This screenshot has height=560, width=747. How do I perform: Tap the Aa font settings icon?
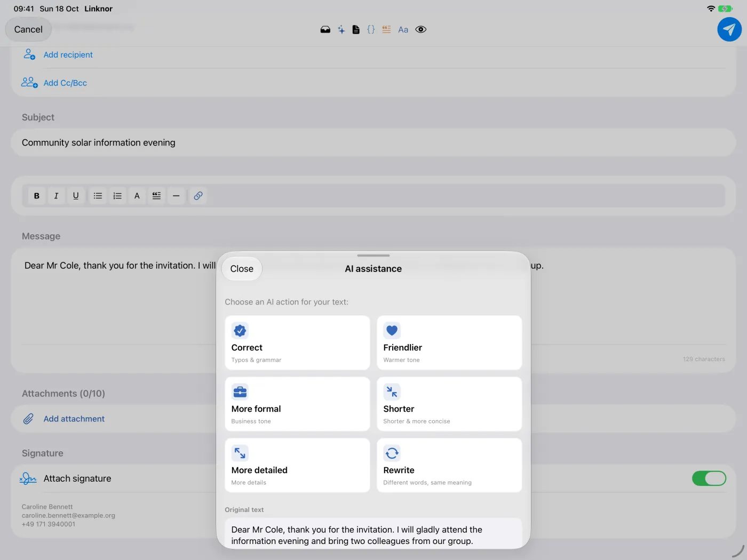(403, 30)
